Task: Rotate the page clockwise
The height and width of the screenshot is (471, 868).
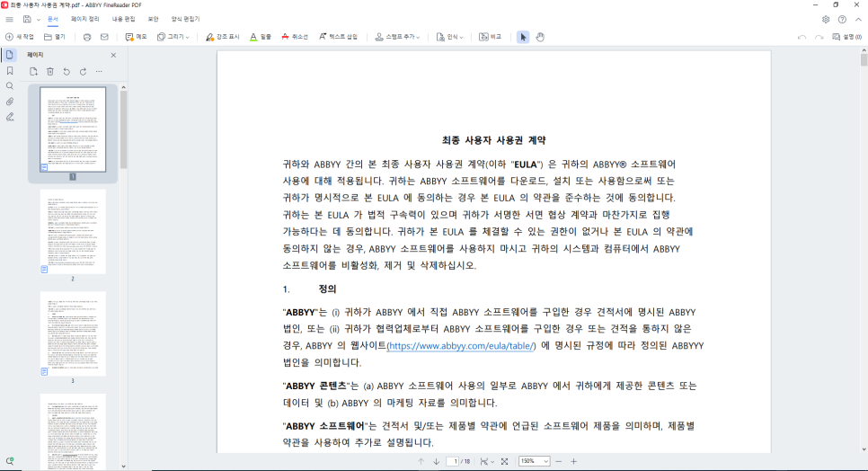Action: (x=83, y=71)
